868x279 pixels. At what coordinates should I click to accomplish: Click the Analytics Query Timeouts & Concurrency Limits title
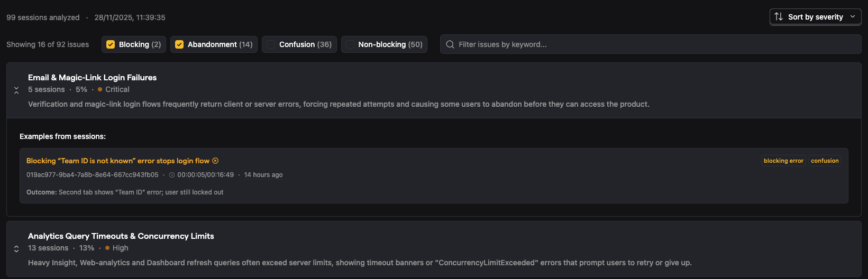coord(121,236)
